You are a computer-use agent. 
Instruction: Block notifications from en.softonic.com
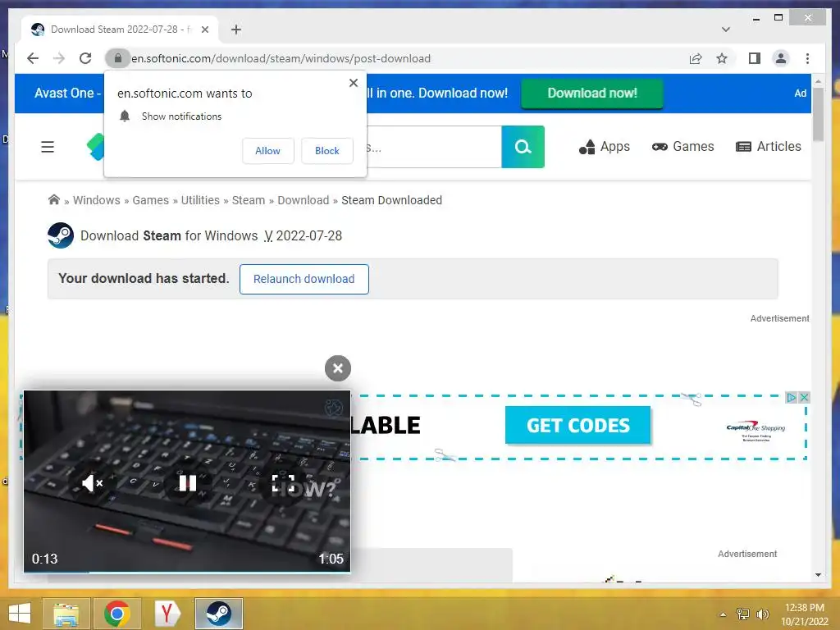pos(326,151)
